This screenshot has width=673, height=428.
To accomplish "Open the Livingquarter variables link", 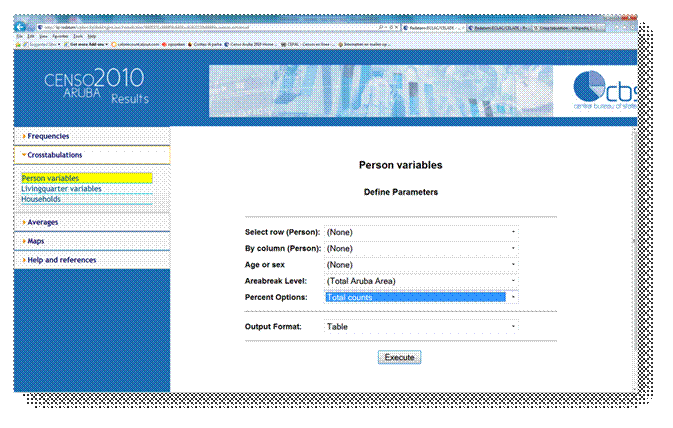I will [x=61, y=189].
